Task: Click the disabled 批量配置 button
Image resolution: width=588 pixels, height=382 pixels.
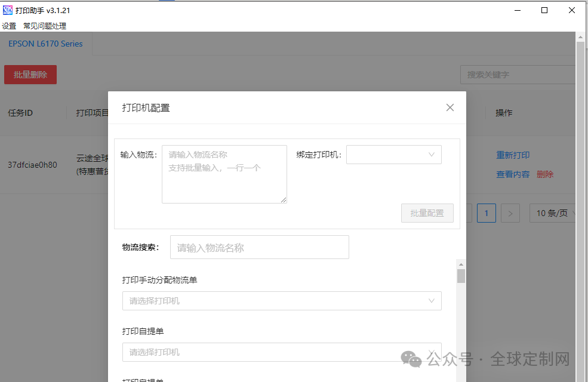Action: (x=427, y=213)
